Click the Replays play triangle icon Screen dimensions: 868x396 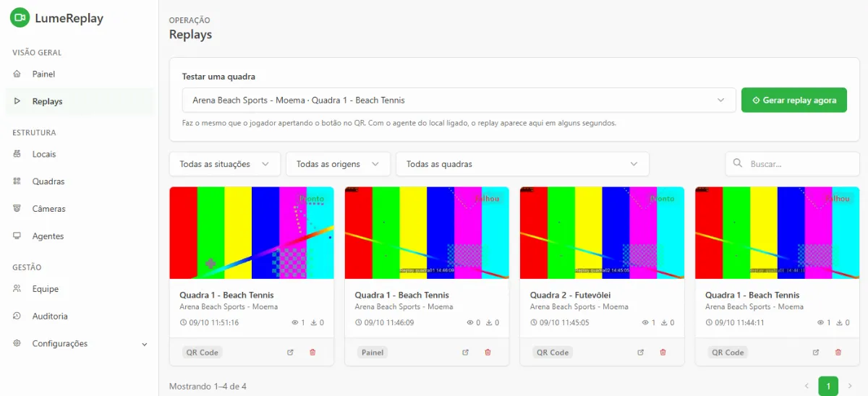[17, 102]
